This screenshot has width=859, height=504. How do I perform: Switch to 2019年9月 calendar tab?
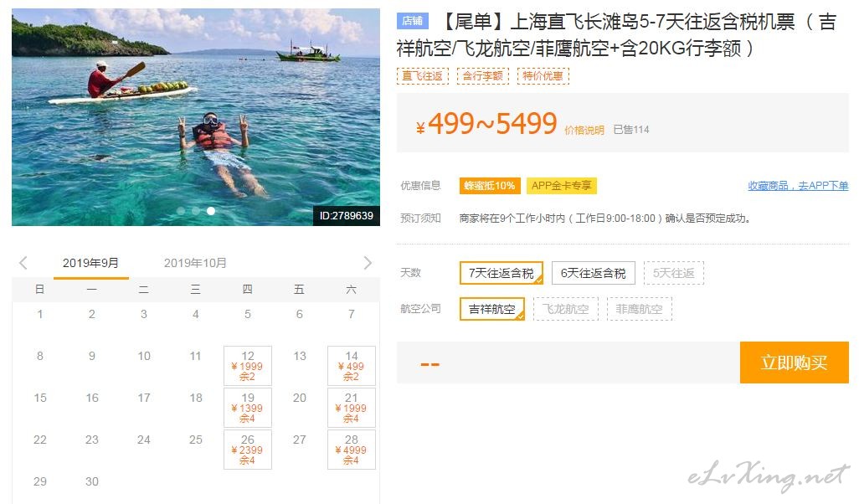91,263
